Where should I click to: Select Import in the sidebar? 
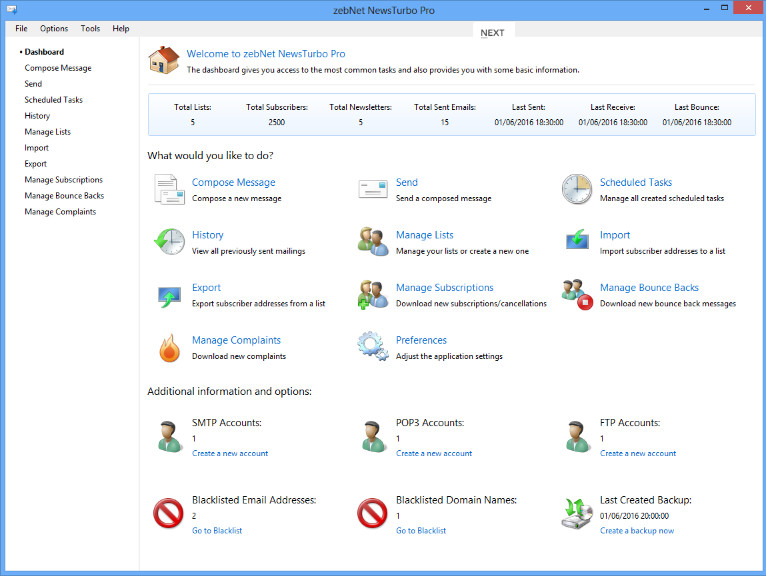[37, 148]
